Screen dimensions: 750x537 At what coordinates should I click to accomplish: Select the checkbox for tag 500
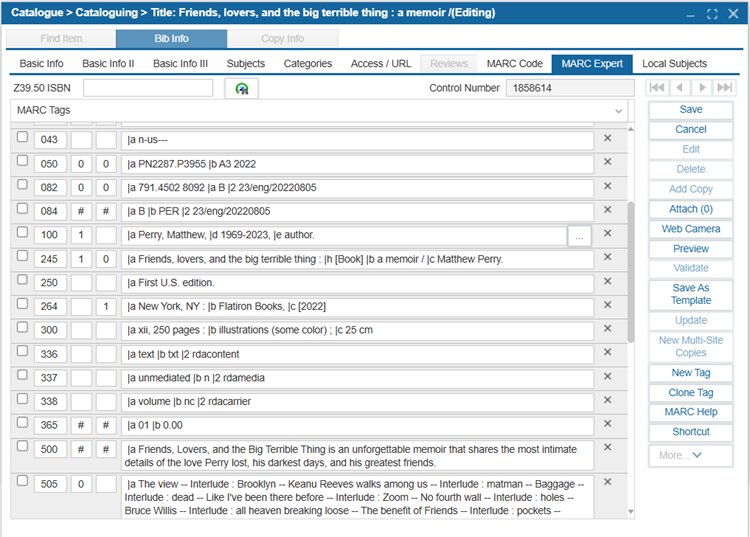coord(22,446)
